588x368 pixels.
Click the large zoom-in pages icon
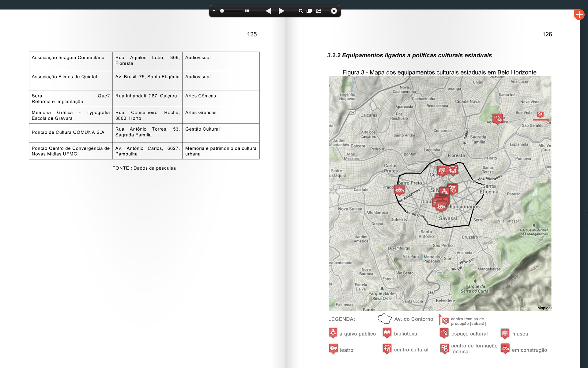click(x=247, y=11)
